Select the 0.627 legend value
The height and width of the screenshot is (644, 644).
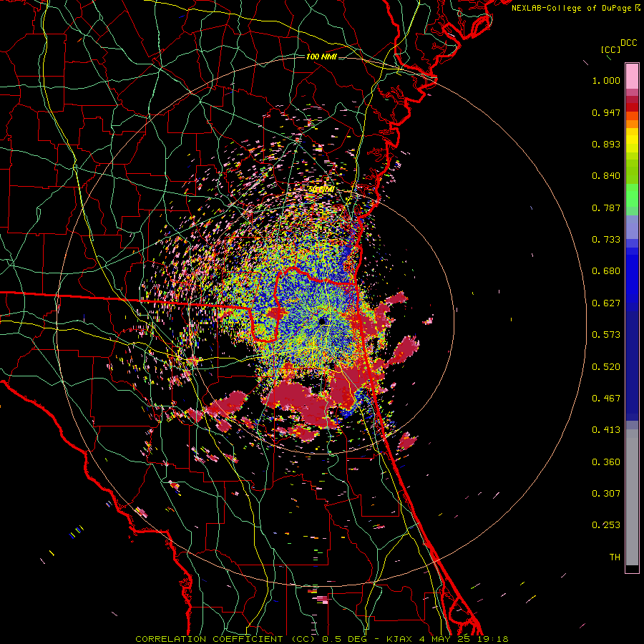pyautogui.click(x=606, y=303)
